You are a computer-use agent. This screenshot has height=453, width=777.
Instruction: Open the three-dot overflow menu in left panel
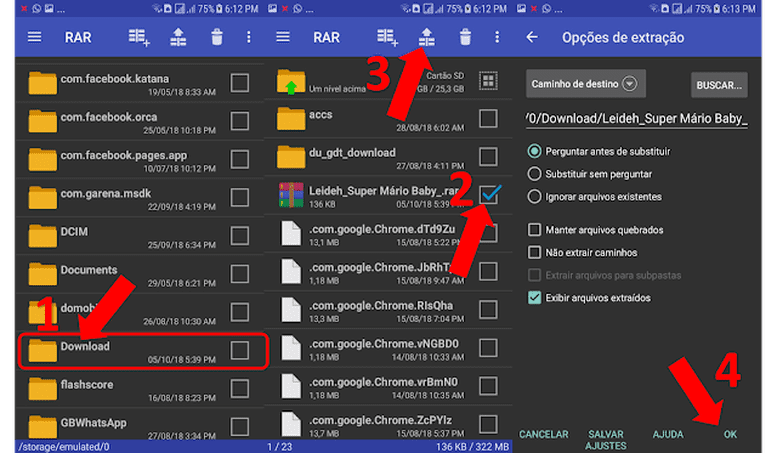(x=249, y=38)
